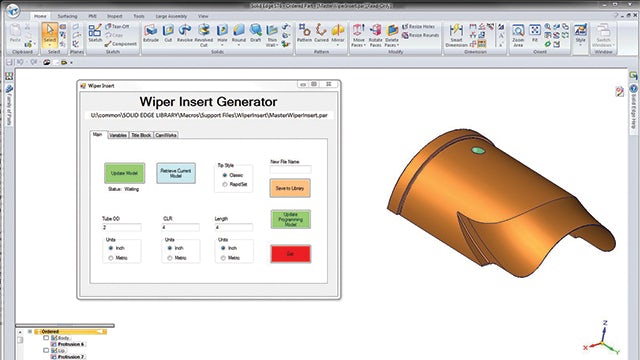Select Inch units under CLR
The height and width of the screenshot is (360, 640).
pyautogui.click(x=170, y=248)
